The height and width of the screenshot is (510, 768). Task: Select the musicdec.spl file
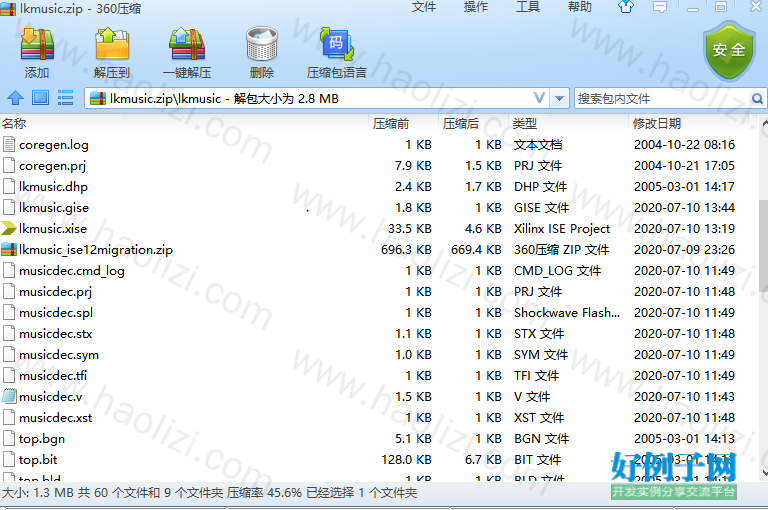tap(56, 313)
